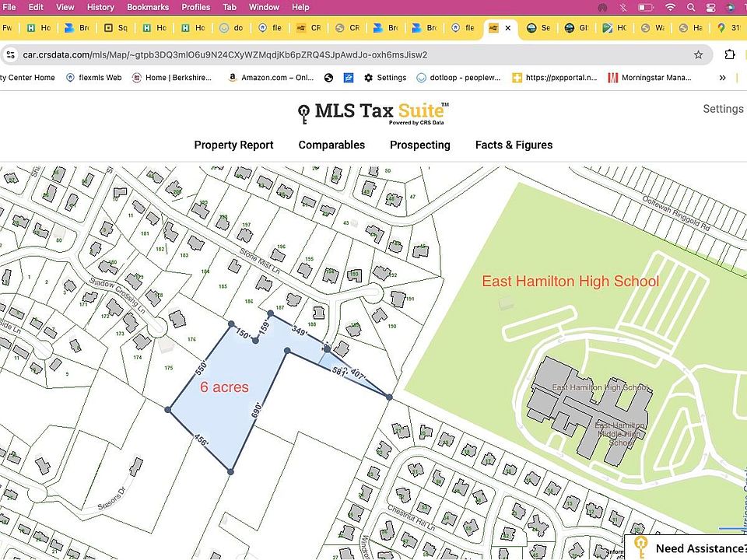Switch to the 'do' dotloop tab
Screen dimensions: 747x560
(231, 28)
